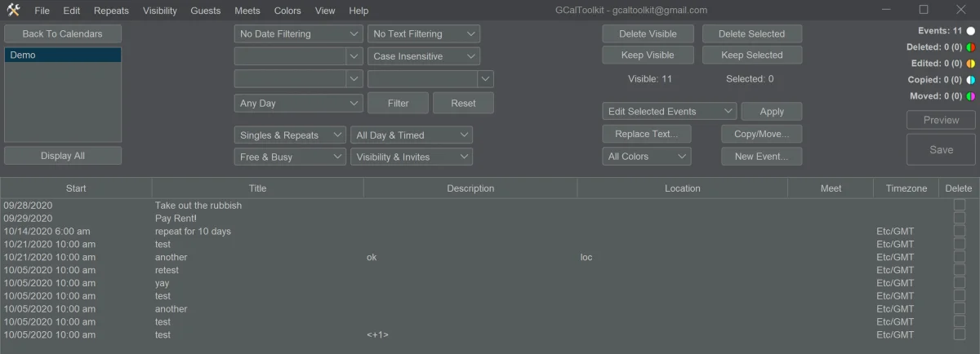This screenshot has height=354, width=980.
Task: Click the yellow Edited indicator circle
Action: coord(970,64)
